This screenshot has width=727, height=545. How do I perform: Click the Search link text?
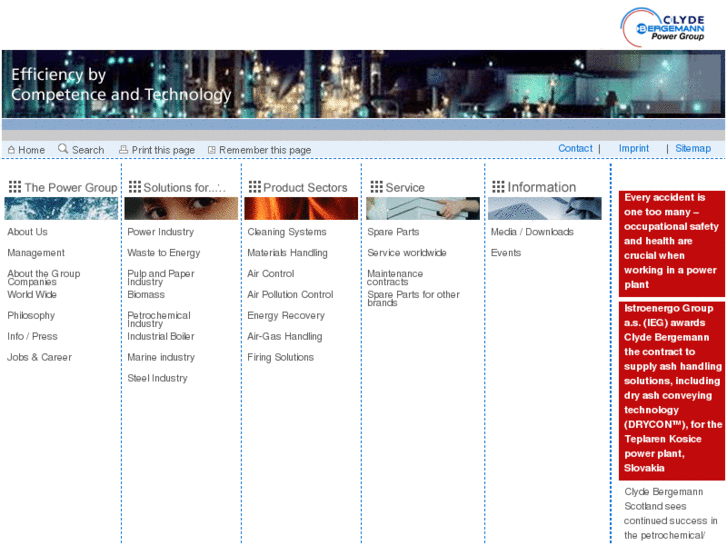coord(88,150)
